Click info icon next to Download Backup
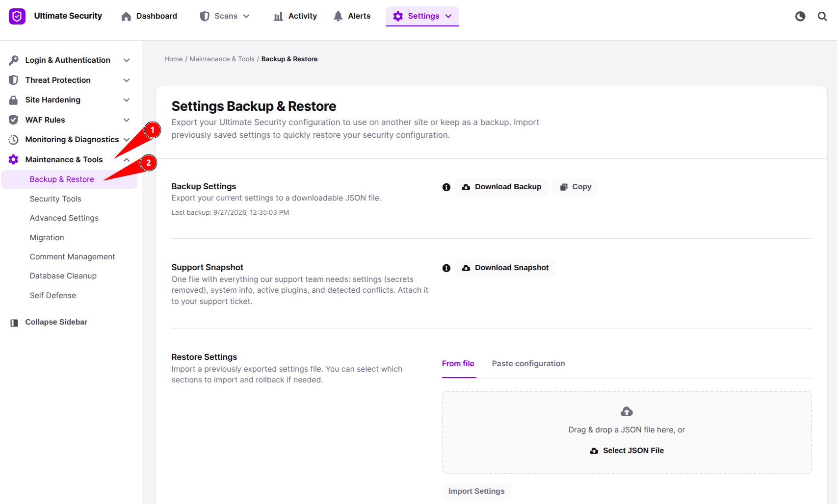837x504 pixels. click(x=446, y=187)
